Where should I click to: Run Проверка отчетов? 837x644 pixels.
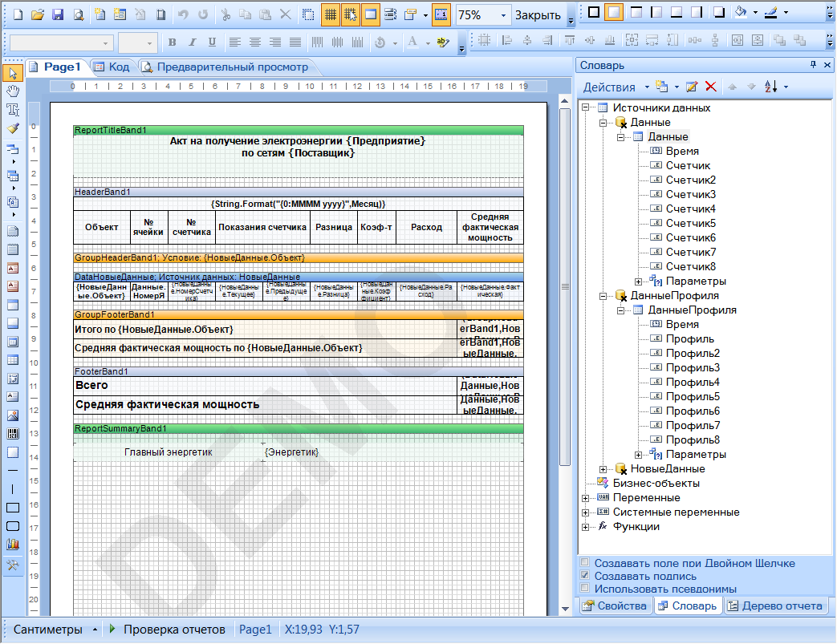tap(167, 630)
